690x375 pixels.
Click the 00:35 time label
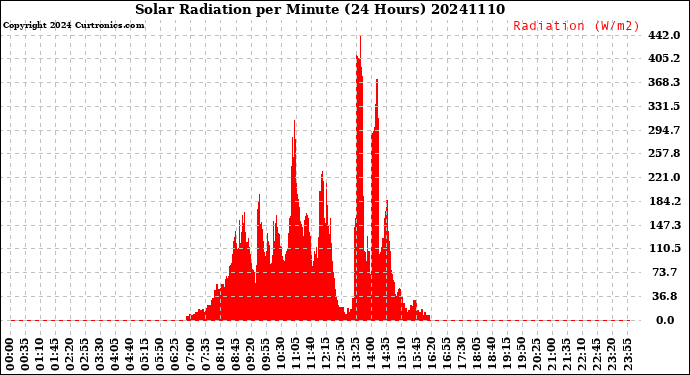click(25, 355)
